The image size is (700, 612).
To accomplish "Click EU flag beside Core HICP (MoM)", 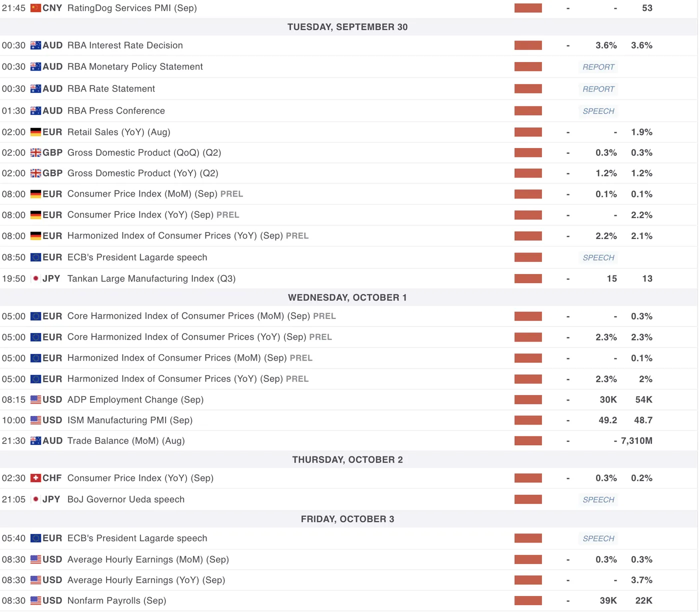I will tap(35, 316).
